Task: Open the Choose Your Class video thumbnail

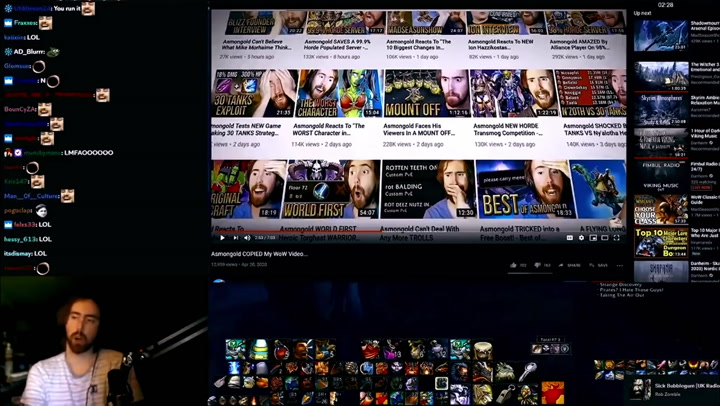Action: (661, 209)
